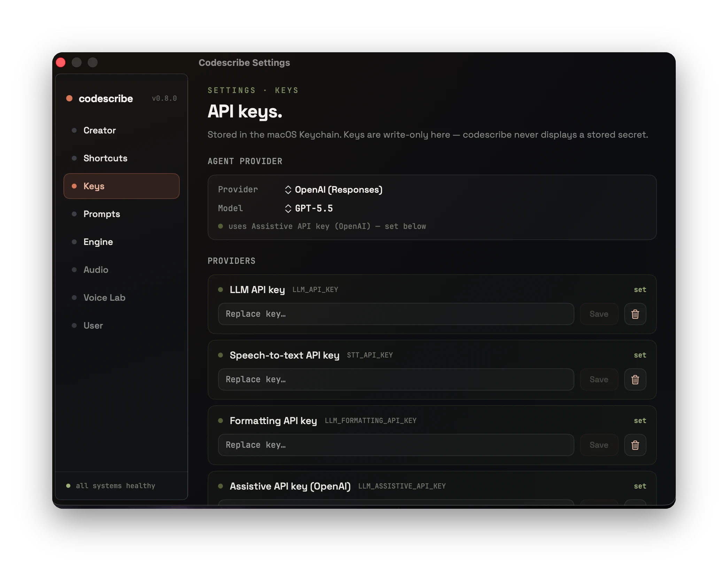The height and width of the screenshot is (561, 728).
Task: Open the Provider dropdown showing OpenAI (Responses)
Action: point(335,190)
